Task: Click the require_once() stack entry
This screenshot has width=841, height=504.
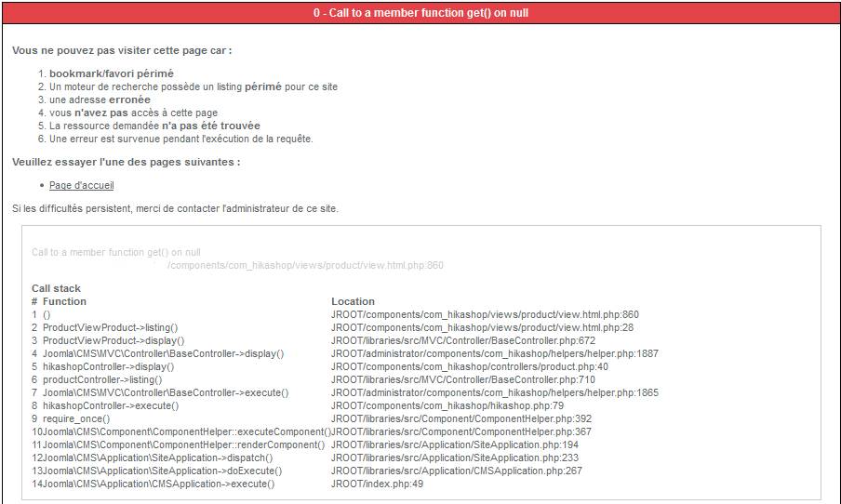Action: 76,418
